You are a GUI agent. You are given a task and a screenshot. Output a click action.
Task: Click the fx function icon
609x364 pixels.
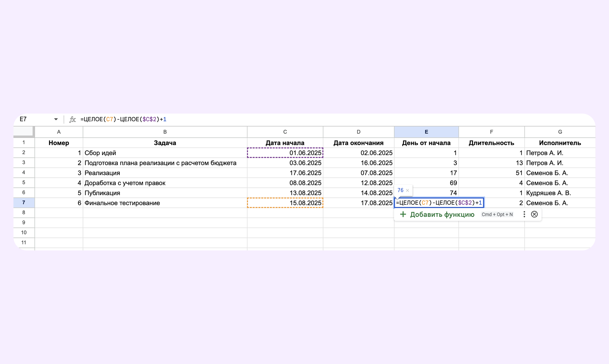[72, 119]
